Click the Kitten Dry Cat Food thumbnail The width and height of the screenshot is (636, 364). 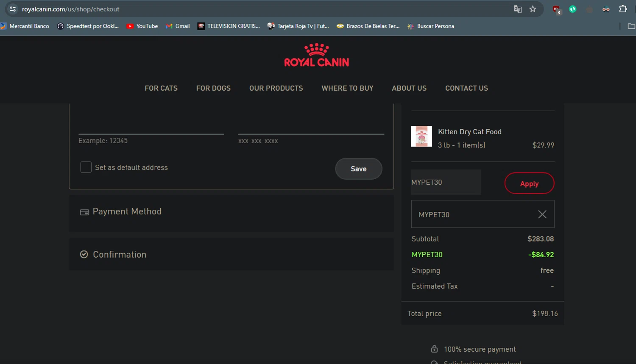(421, 136)
